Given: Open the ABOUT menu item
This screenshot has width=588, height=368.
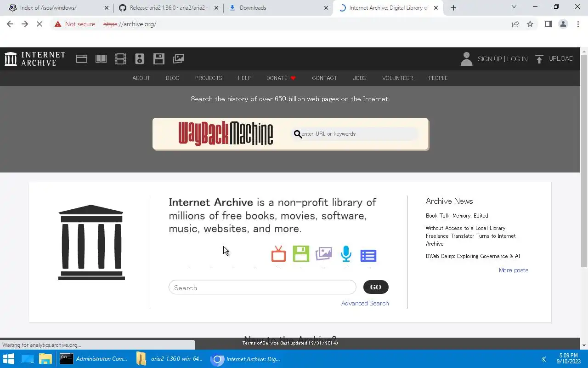Looking at the screenshot, I should coord(141,78).
